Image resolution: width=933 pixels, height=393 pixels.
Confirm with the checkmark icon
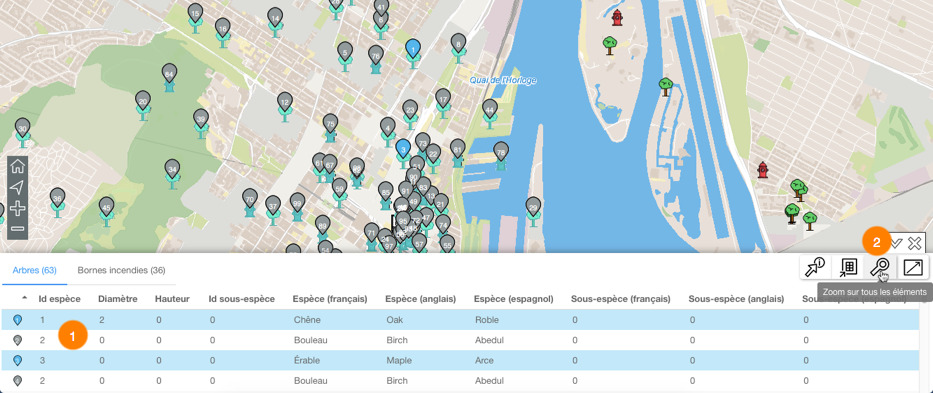[897, 243]
